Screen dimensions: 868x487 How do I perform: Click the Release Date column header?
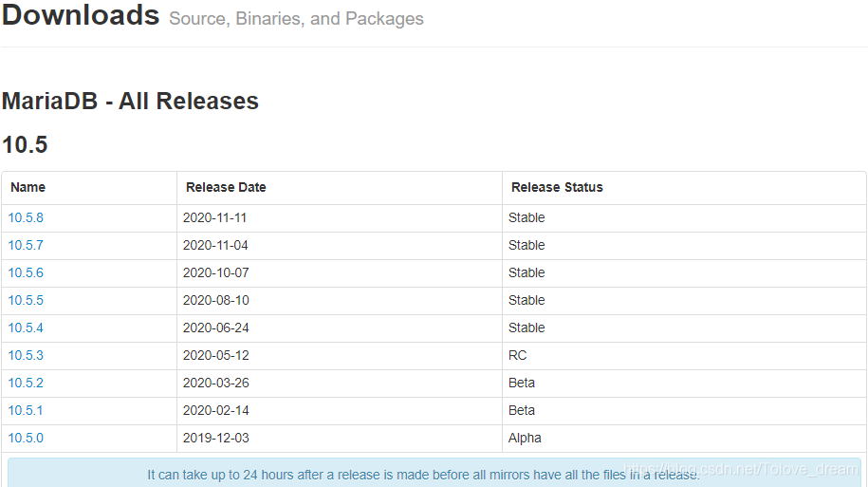[x=226, y=187]
